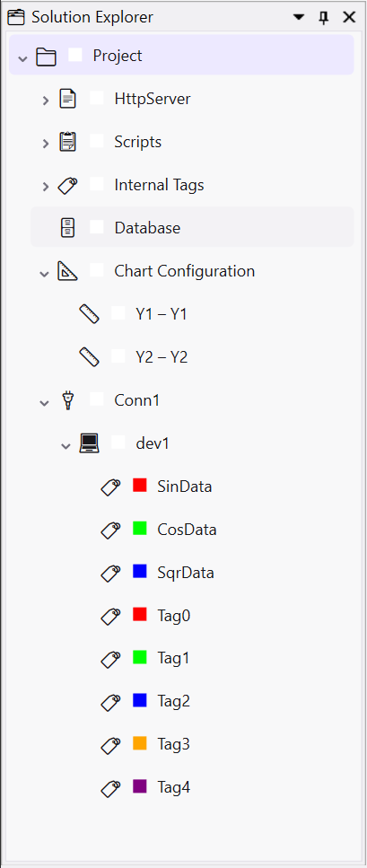Click the tag icon next to CosData
The height and width of the screenshot is (868, 367).
(110, 530)
